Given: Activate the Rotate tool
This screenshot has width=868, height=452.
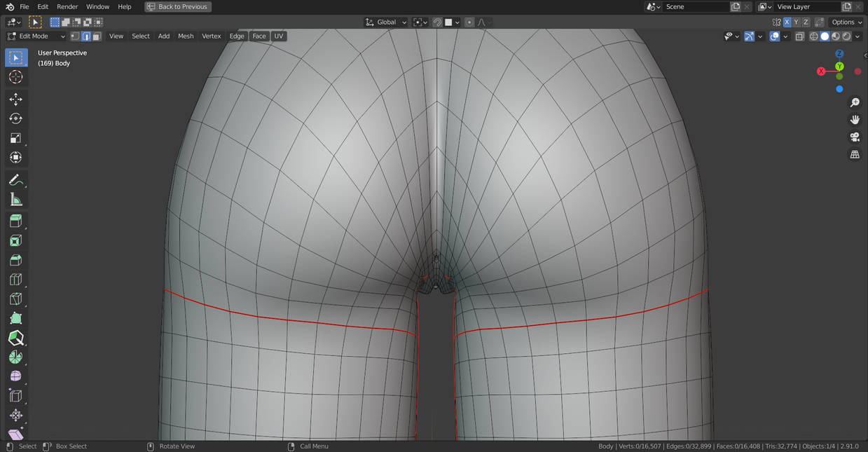Looking at the screenshot, I should click(16, 118).
